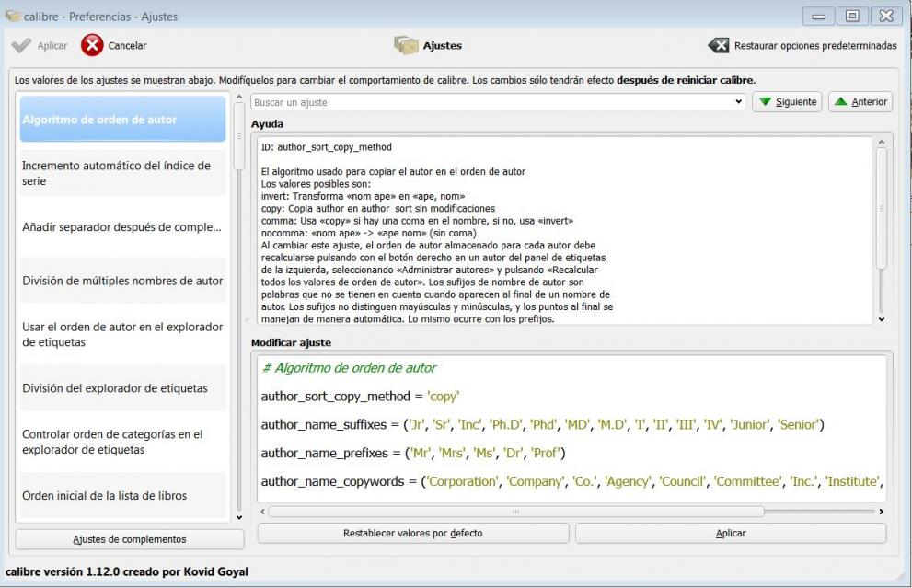Select División del explorador de etiquetas
This screenshot has height=588, width=912.
[x=121, y=388]
